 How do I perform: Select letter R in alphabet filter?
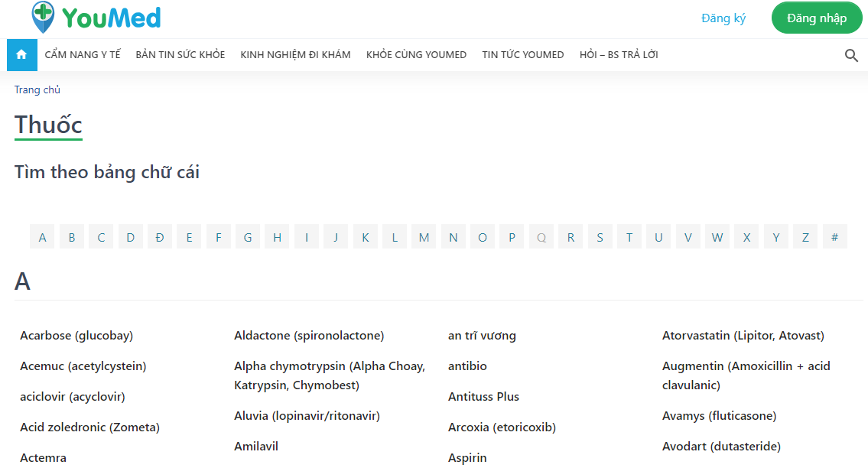571,237
